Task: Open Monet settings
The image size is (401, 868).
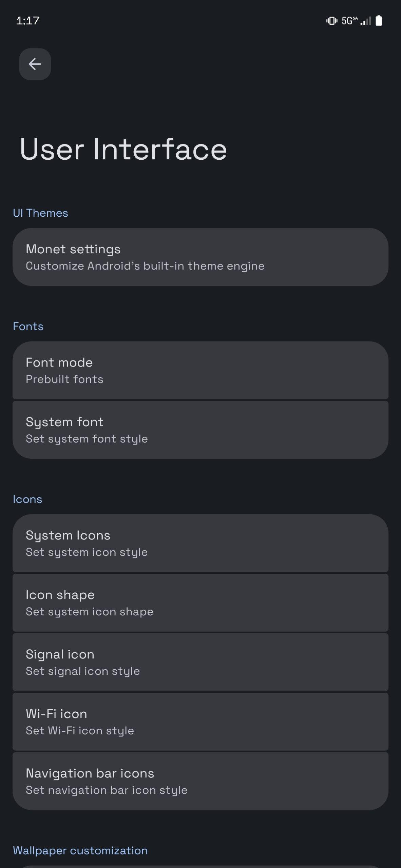Action: [x=200, y=257]
